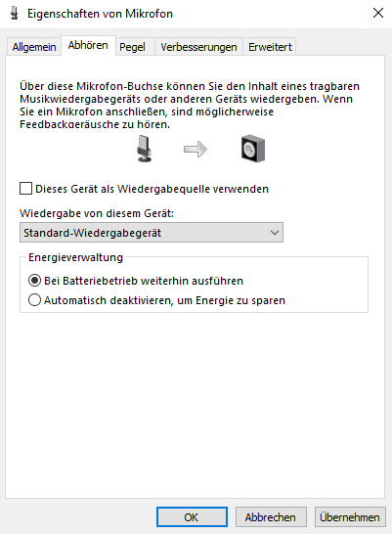Click the Energieverwaltung group label
392x534 pixels.
point(75,257)
